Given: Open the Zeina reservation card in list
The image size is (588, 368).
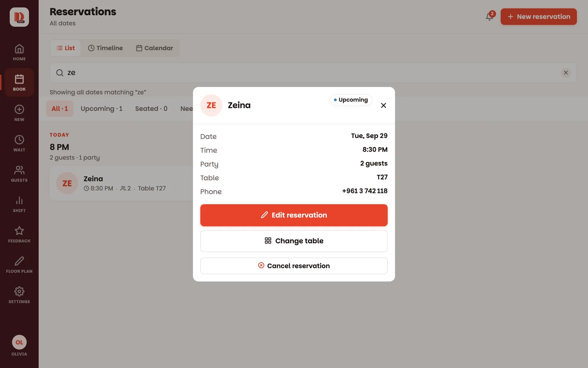Looking at the screenshot, I should point(122,183).
